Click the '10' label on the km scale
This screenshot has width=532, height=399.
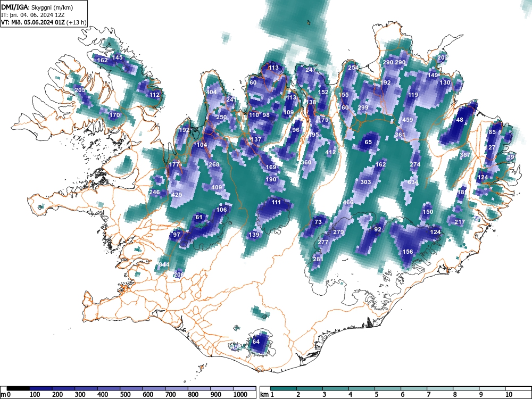point(509,395)
